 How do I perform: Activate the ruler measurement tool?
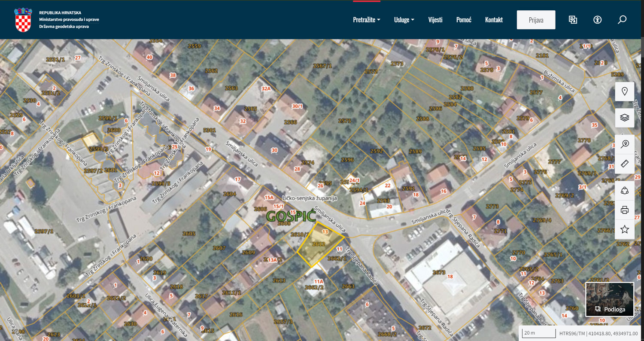(625, 164)
